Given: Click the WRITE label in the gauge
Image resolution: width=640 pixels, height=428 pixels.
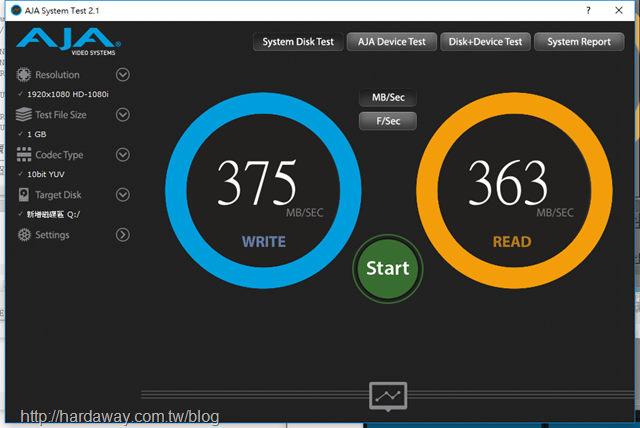Looking at the screenshot, I should click(264, 242).
